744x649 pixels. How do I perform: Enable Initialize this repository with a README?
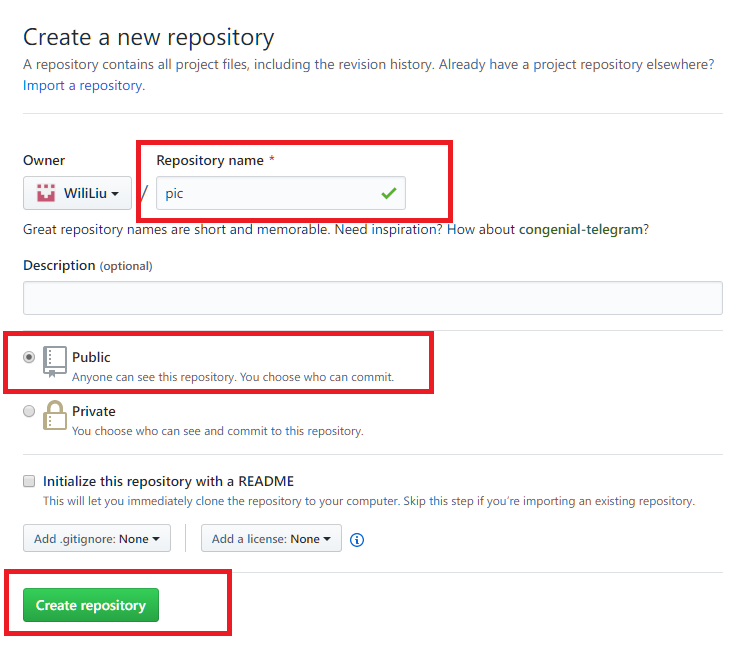coord(29,481)
